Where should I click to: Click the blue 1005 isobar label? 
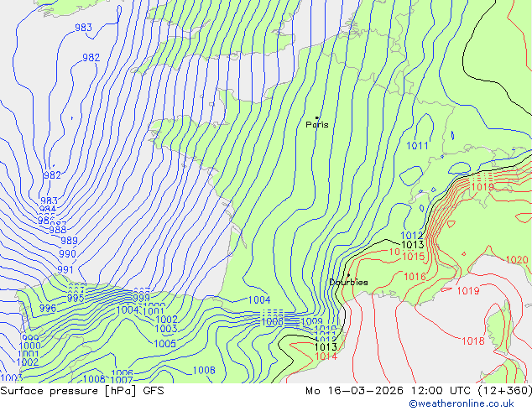tap(165, 344)
